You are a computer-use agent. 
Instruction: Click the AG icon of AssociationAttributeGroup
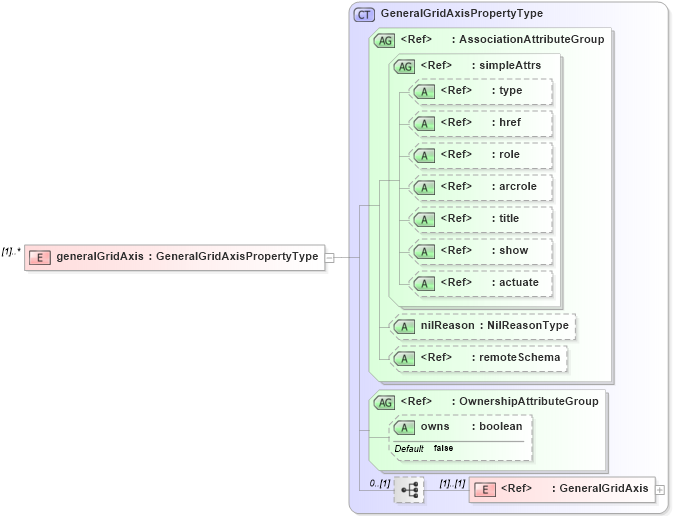(385, 41)
